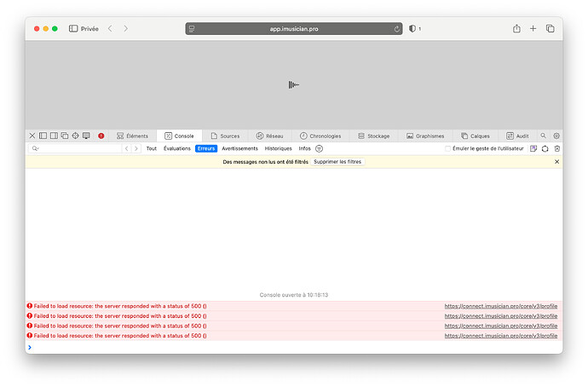Image resolution: width=588 pixels, height=387 pixels.
Task: Toggle the Avertissements console filter
Action: point(239,148)
